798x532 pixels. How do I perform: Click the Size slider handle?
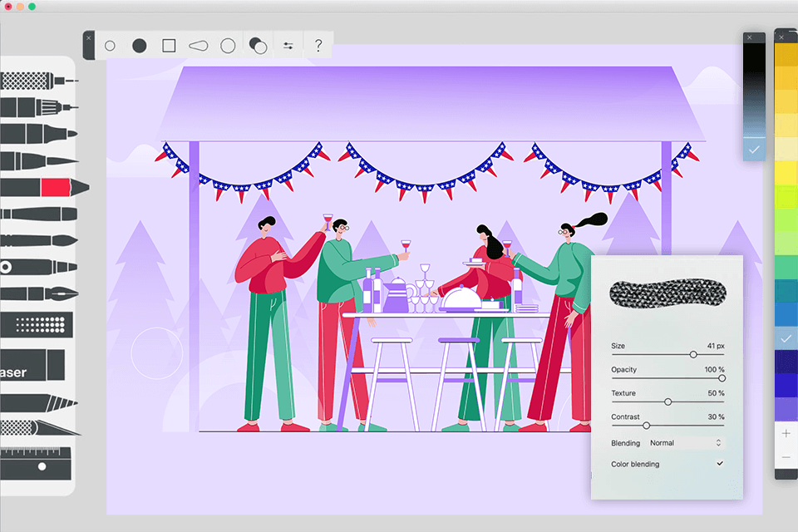click(693, 354)
